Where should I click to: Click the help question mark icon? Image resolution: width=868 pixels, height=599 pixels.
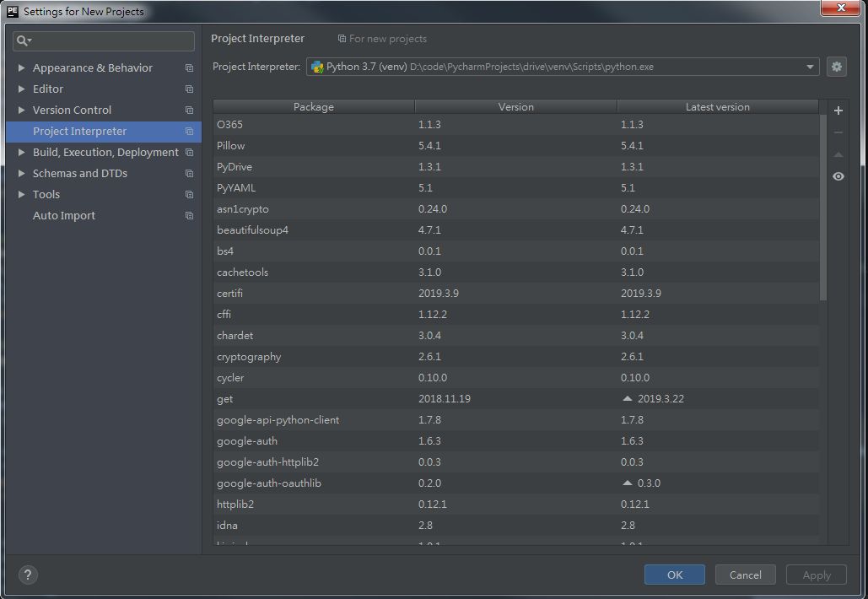28,575
